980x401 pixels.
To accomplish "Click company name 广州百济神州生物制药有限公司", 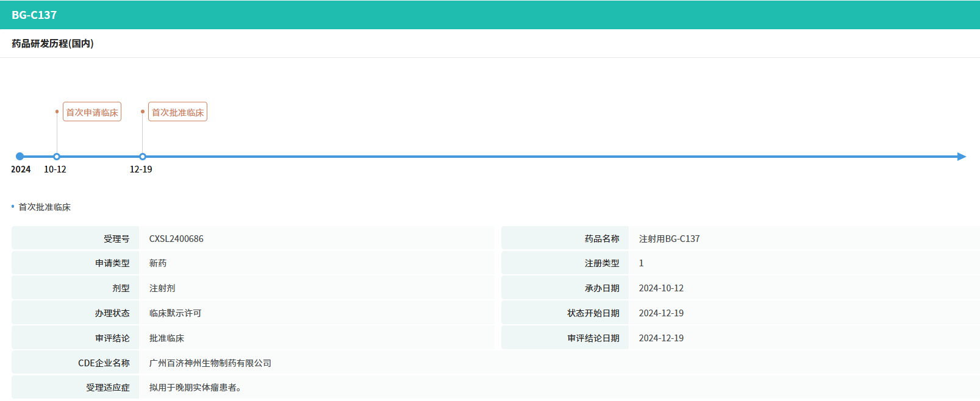I will tap(210, 363).
